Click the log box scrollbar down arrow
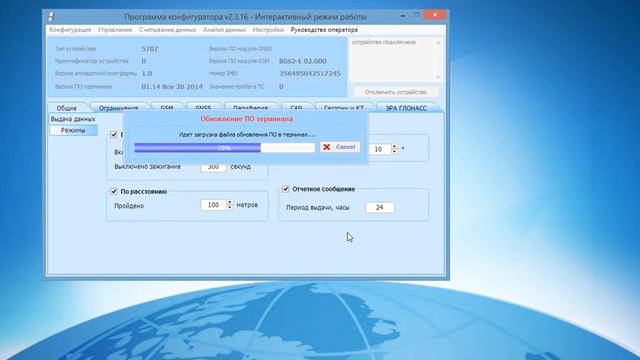640x360 pixels. 439,77
